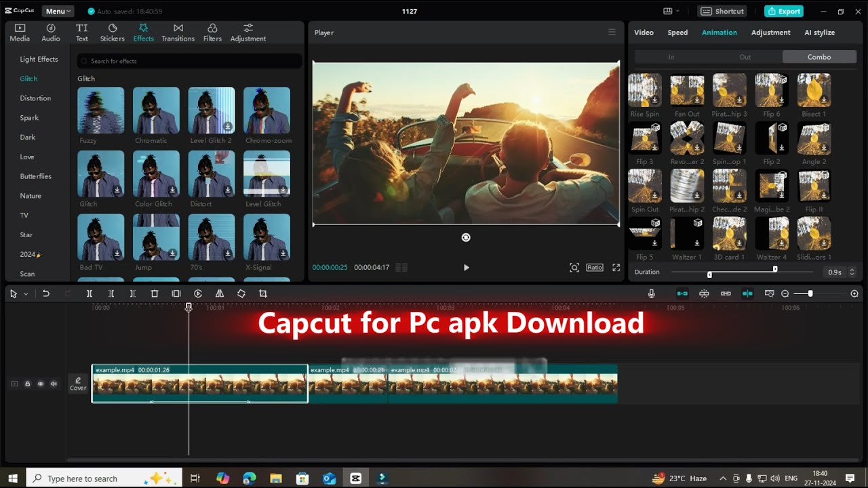
Task: Open the Stickers panel
Action: coord(113,32)
